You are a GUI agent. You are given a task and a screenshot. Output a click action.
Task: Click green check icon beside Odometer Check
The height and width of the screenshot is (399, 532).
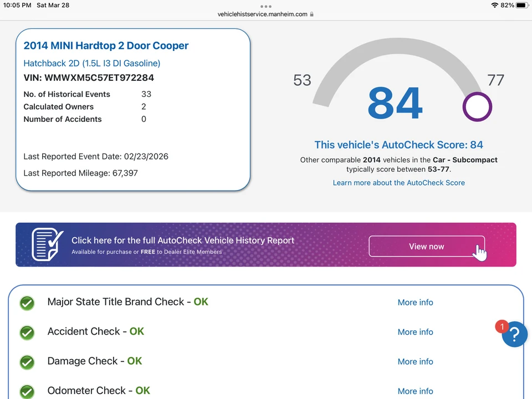[x=27, y=392]
